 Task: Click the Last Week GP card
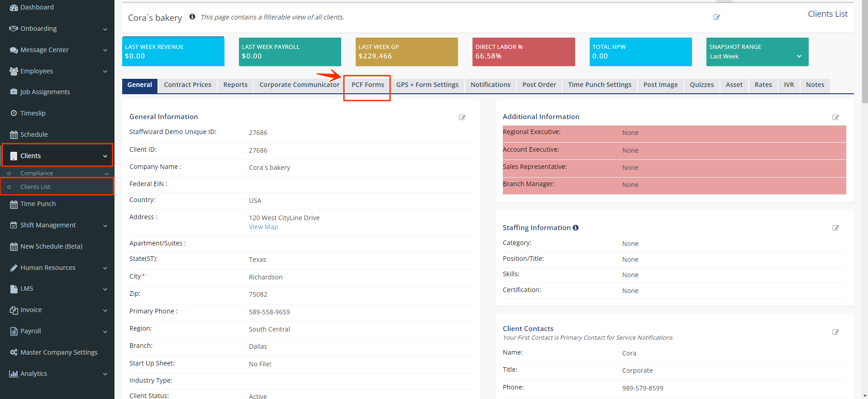(x=407, y=52)
